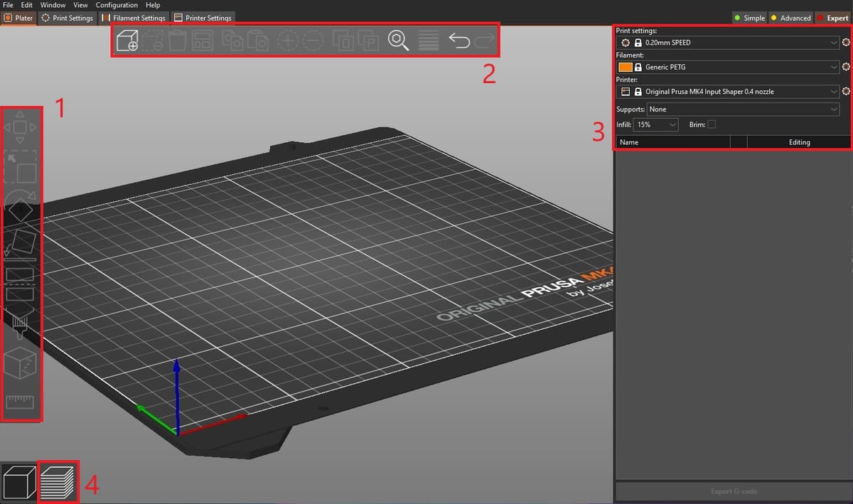Open the Edit menu
Screen dimensions: 853x504
(x=26, y=5)
